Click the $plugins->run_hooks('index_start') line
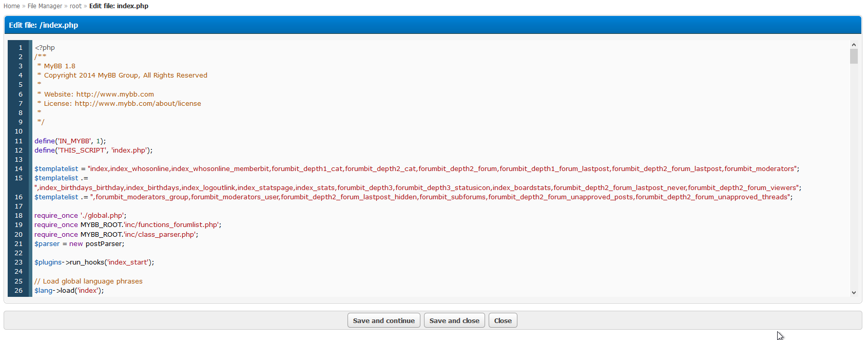Image resolution: width=868 pixels, height=340 pixels. [94, 262]
